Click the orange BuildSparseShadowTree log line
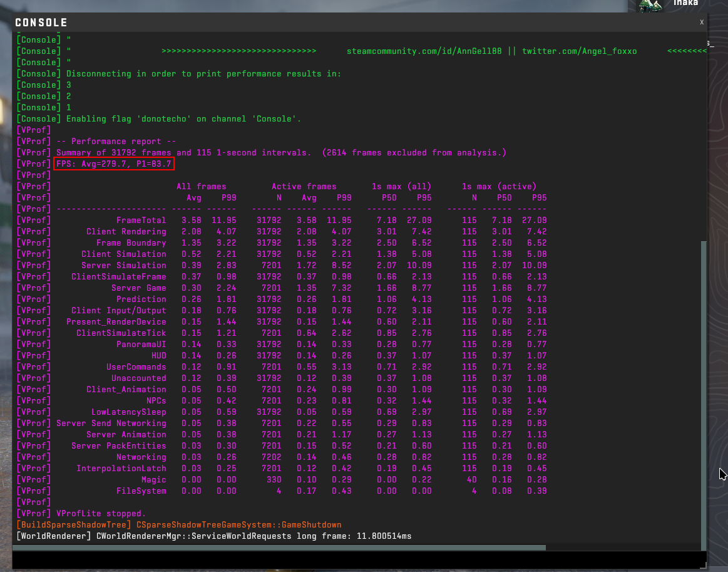This screenshot has width=728, height=572. coord(179,525)
